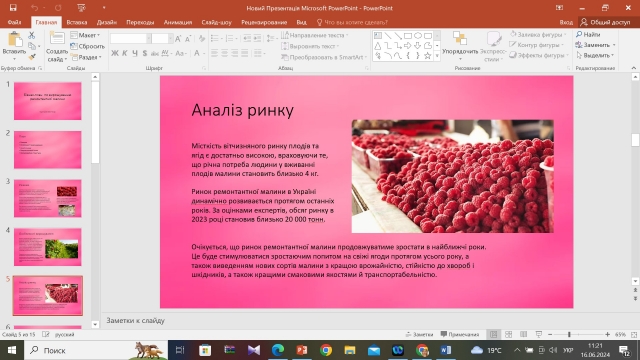
Task: Expand the shapes gallery more arrow
Action: [437, 56]
